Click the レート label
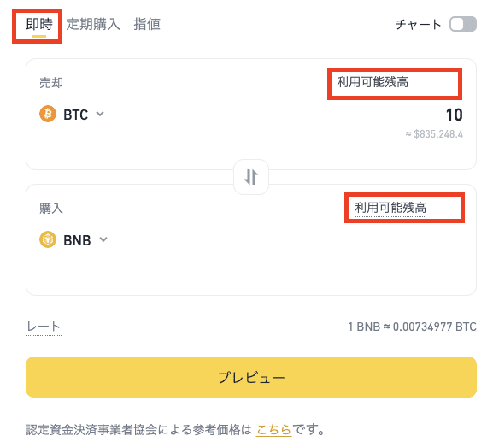 44,327
